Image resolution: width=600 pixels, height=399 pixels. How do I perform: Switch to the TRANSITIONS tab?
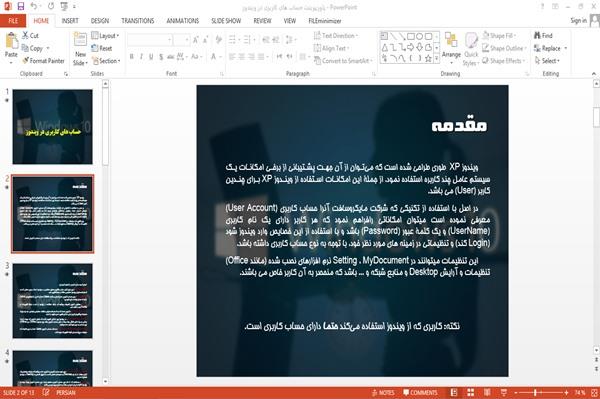click(x=138, y=21)
